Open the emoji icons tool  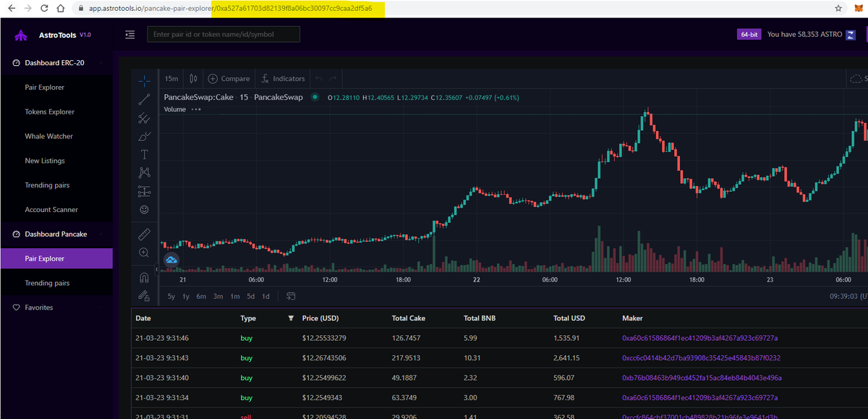pos(144,210)
